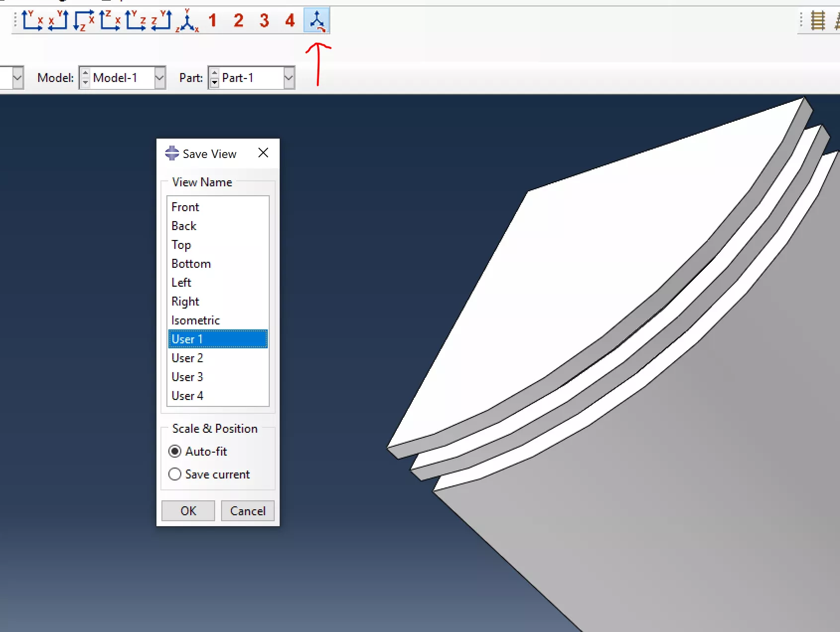Apply the Bottom view (Z-up, X-right) icon
The width and height of the screenshot is (840, 632).
(110, 20)
